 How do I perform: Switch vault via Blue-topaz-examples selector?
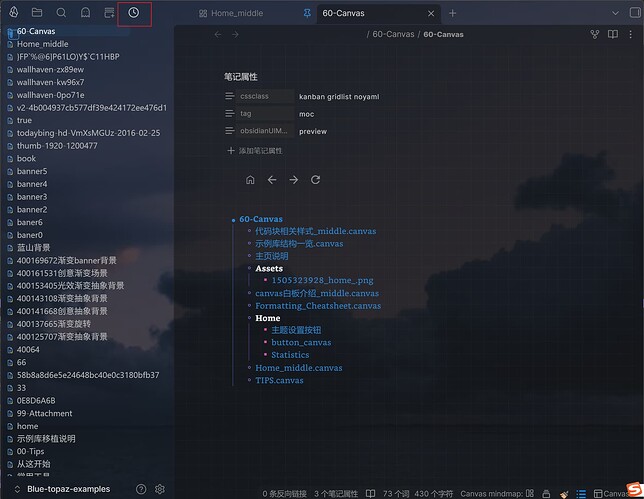pos(67,489)
